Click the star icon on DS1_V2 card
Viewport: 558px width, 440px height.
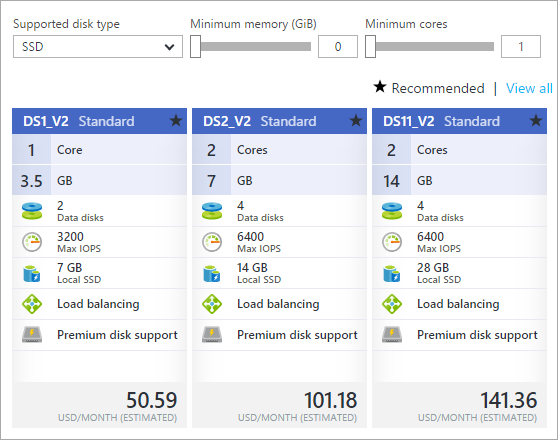coord(176,121)
